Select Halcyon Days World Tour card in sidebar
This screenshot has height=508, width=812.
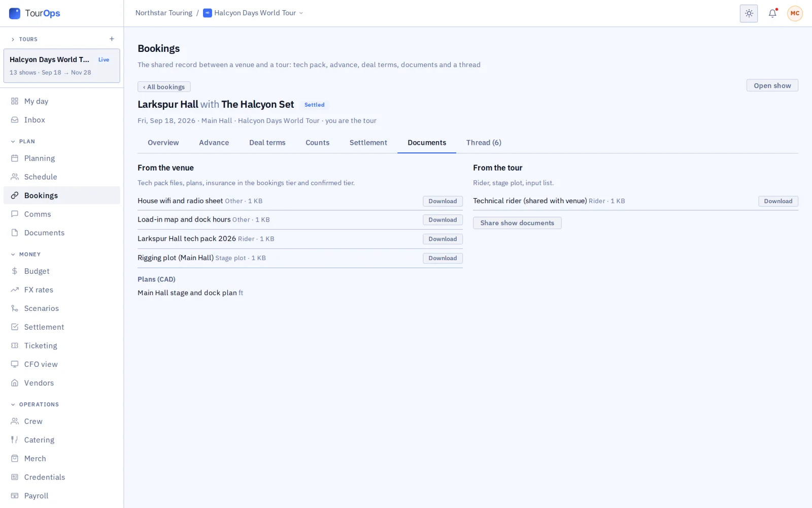[61, 66]
